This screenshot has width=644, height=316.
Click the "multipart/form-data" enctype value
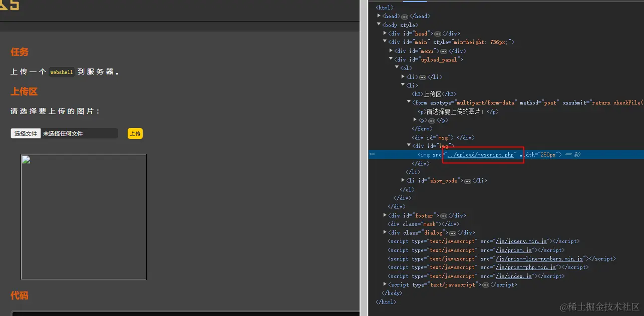[486, 103]
